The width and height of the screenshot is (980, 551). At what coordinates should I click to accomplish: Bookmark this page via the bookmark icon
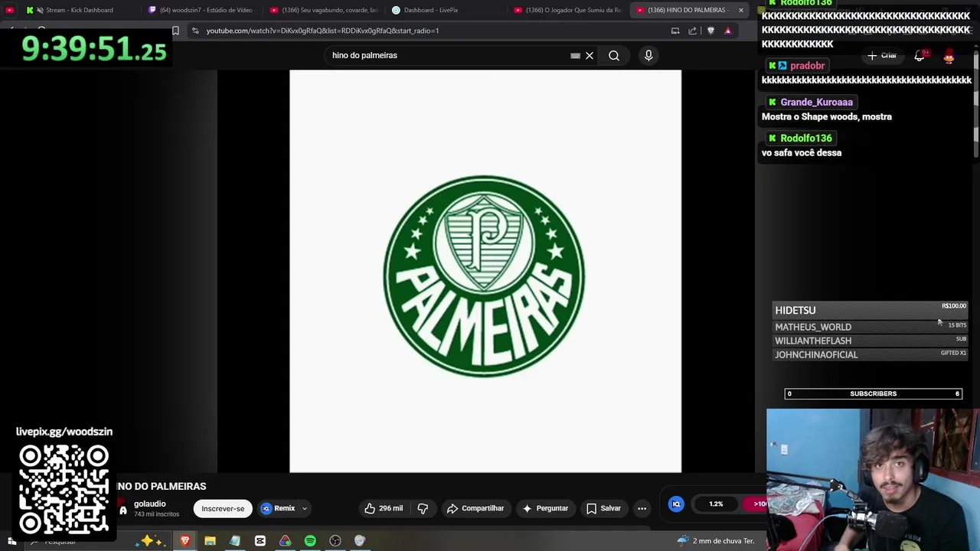(175, 31)
